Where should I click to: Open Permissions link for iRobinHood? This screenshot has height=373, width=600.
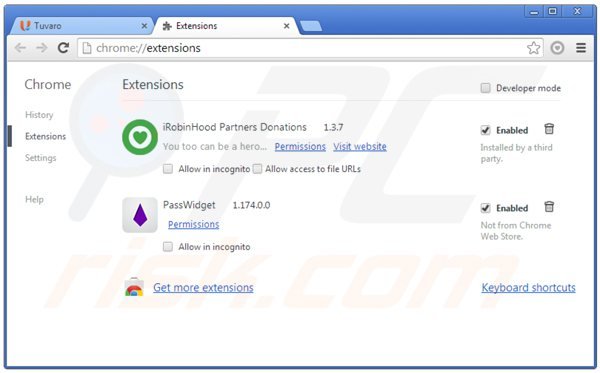coord(300,147)
